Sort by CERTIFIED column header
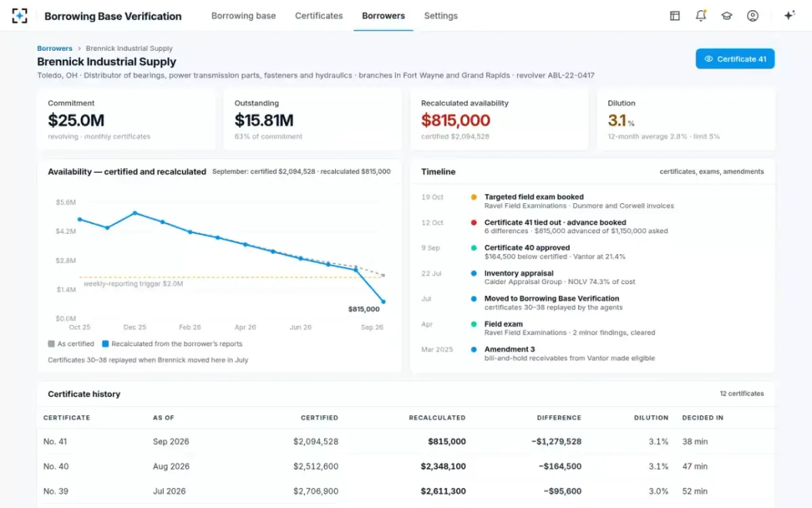This screenshot has height=508, width=812. click(319, 418)
